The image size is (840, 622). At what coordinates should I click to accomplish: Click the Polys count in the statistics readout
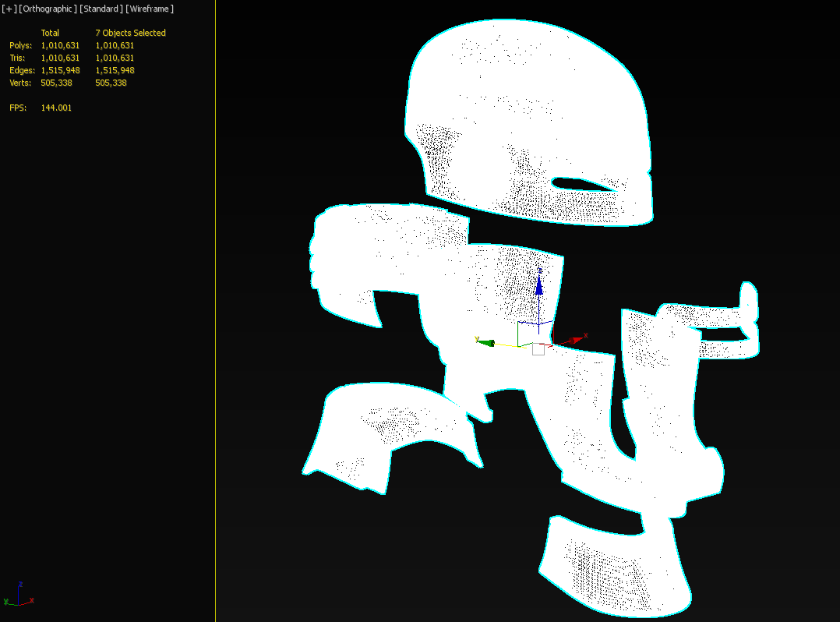point(60,45)
